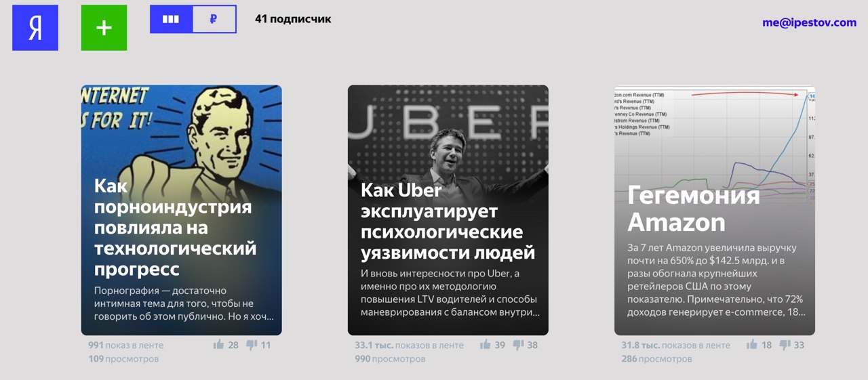This screenshot has width=868, height=380.
Task: Switch to the ruble monetization toggle
Action: coord(214,19)
